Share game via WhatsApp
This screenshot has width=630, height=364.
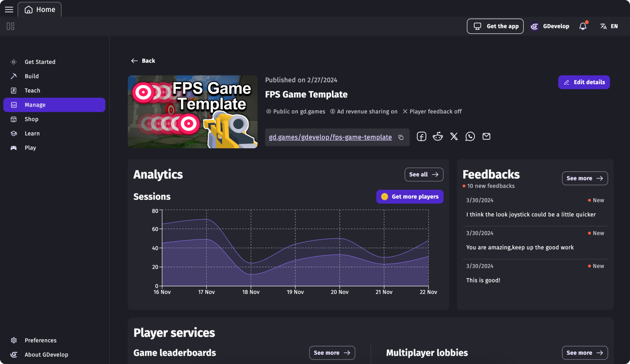click(x=470, y=136)
